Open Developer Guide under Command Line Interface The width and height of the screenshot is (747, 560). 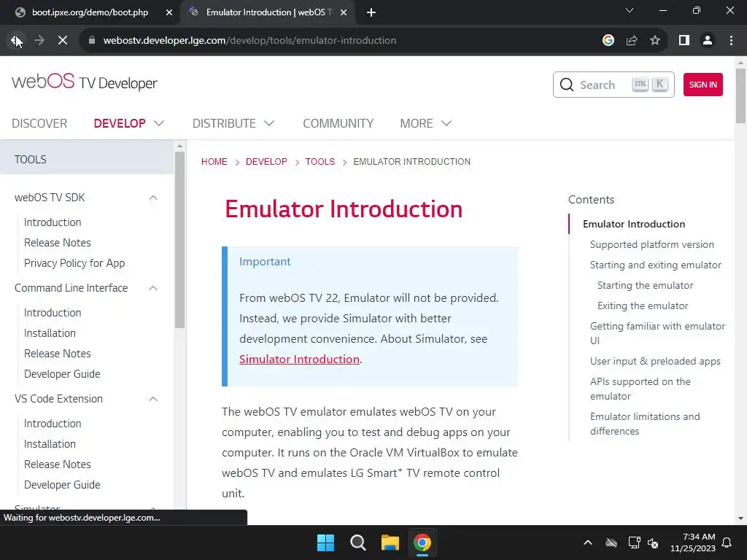62,374
